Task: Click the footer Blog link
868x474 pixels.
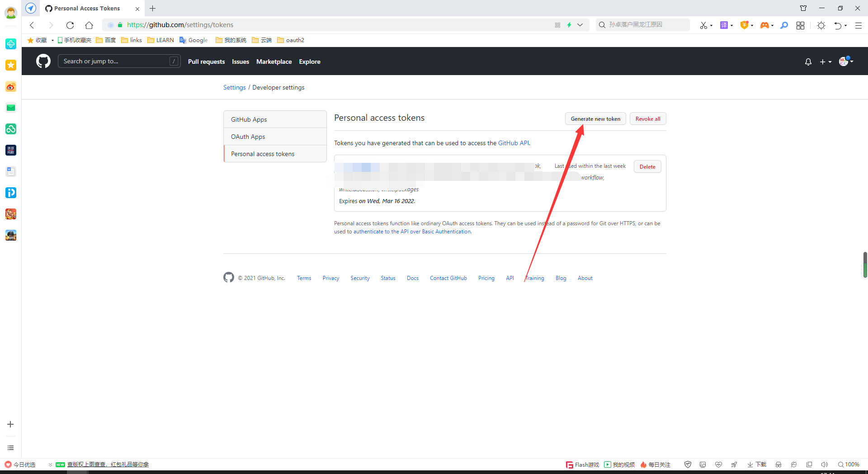Action: [x=561, y=278]
